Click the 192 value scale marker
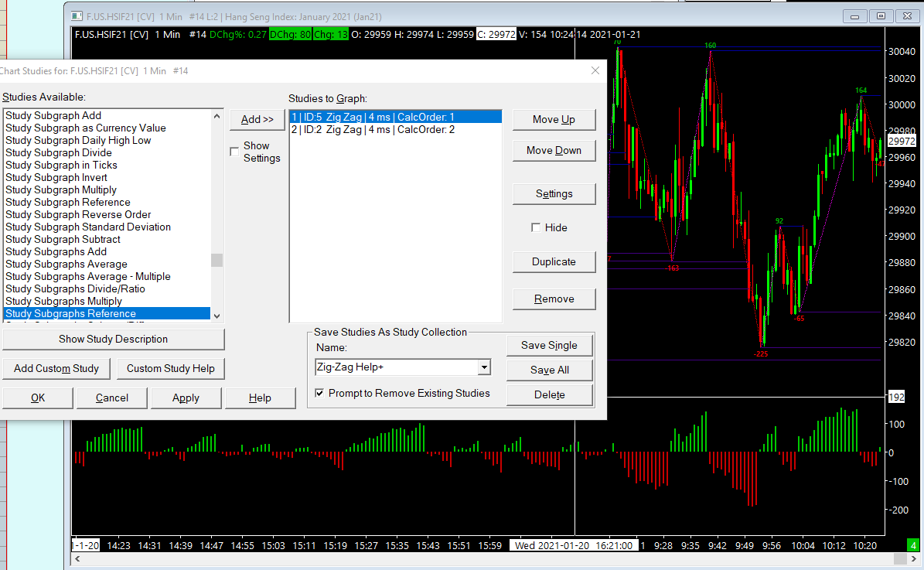Viewport: 924px width, 570px height. pos(896,398)
